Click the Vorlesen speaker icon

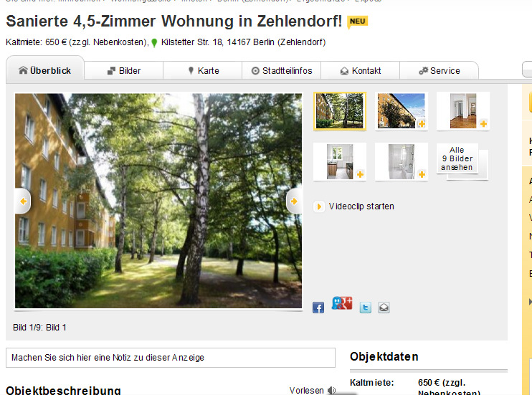pyautogui.click(x=331, y=390)
